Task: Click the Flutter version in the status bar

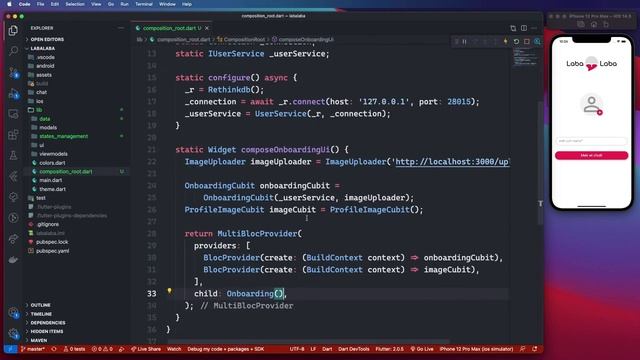Action: click(389, 349)
